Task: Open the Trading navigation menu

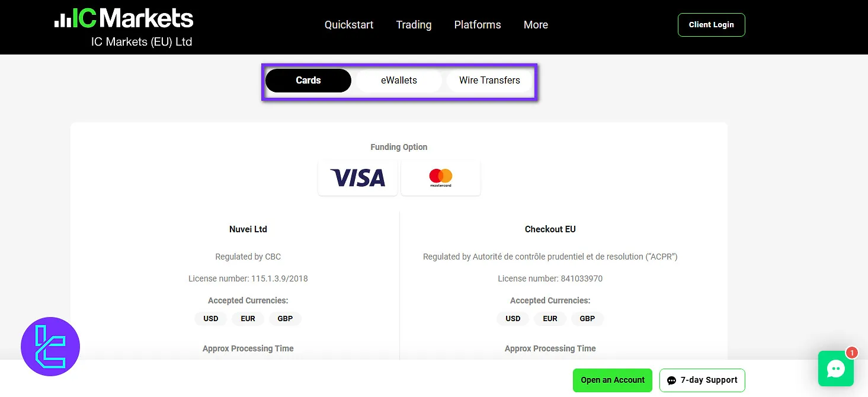Action: tap(413, 25)
